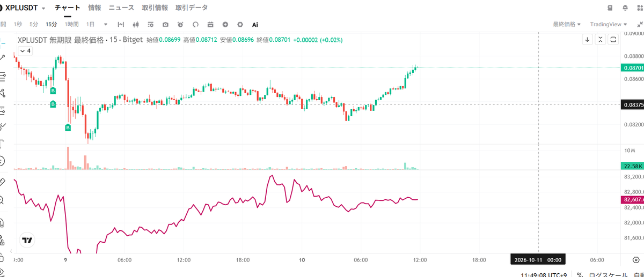This screenshot has width=644, height=277.
Task: Expand the indicators legend showing 4
Action: (x=25, y=51)
